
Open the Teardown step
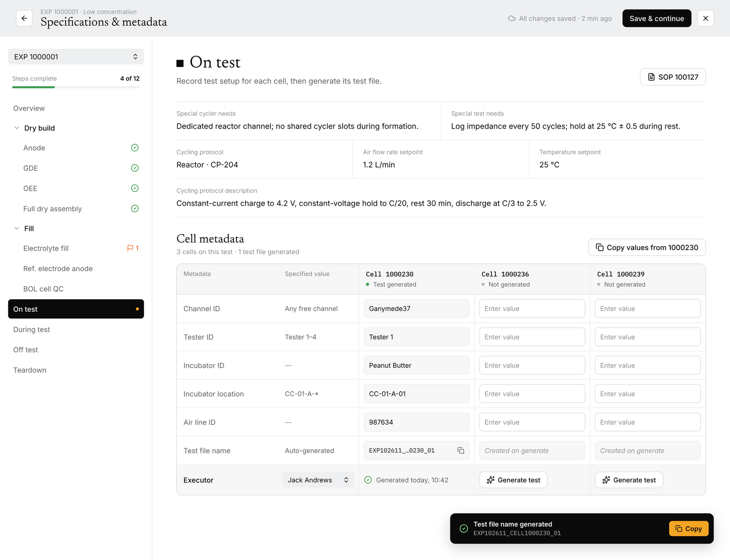coord(76,370)
